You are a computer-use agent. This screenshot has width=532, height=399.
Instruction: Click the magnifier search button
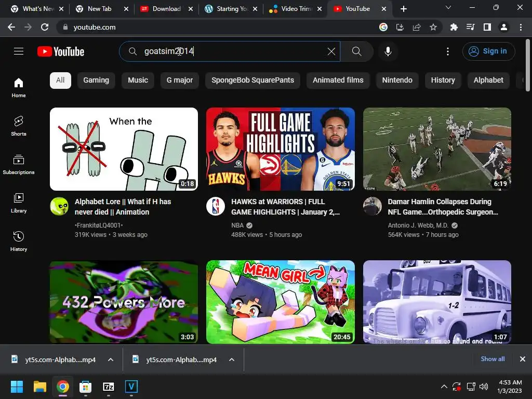tap(356, 51)
